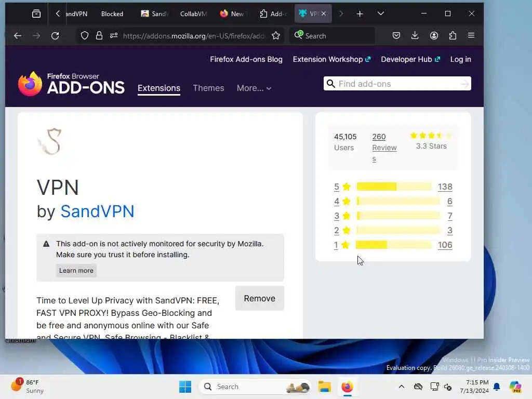Viewport: 532px width, 399px height.
Task: Close the active VPN tab
Action: (324, 14)
